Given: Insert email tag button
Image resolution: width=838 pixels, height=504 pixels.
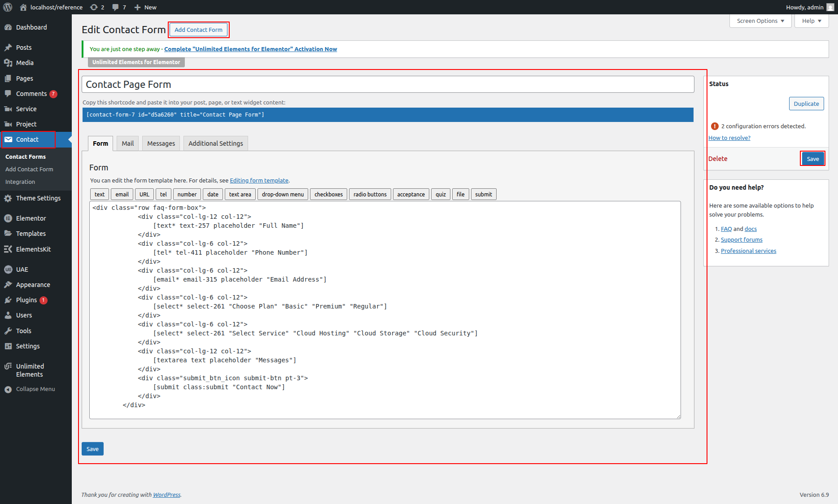Looking at the screenshot, I should [122, 194].
